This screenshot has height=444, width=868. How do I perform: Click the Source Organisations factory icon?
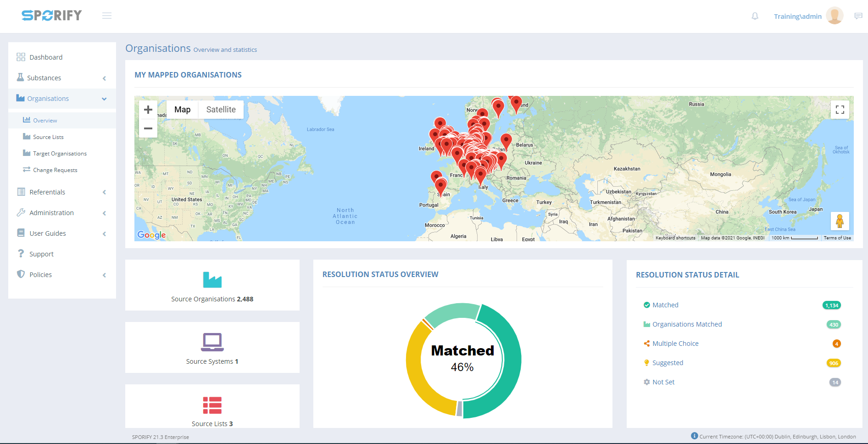coord(212,280)
